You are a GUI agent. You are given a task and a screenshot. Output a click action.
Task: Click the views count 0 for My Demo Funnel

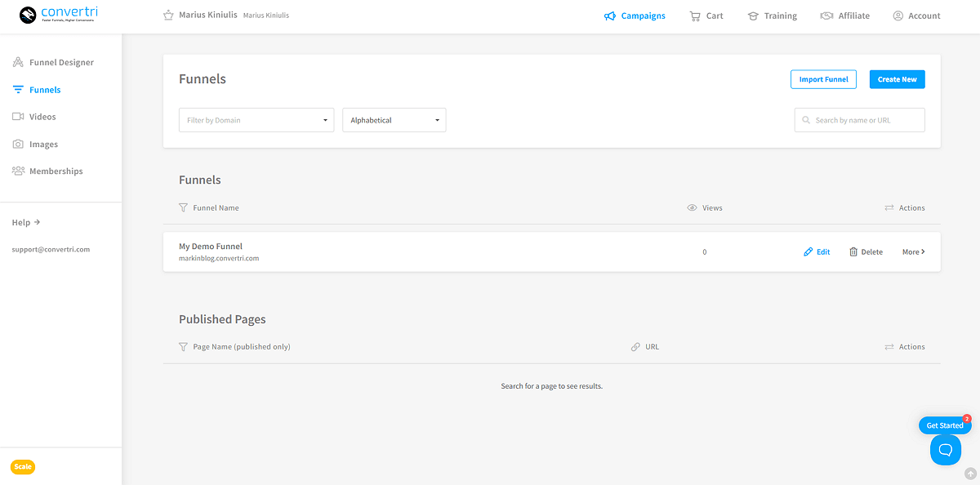coord(705,251)
